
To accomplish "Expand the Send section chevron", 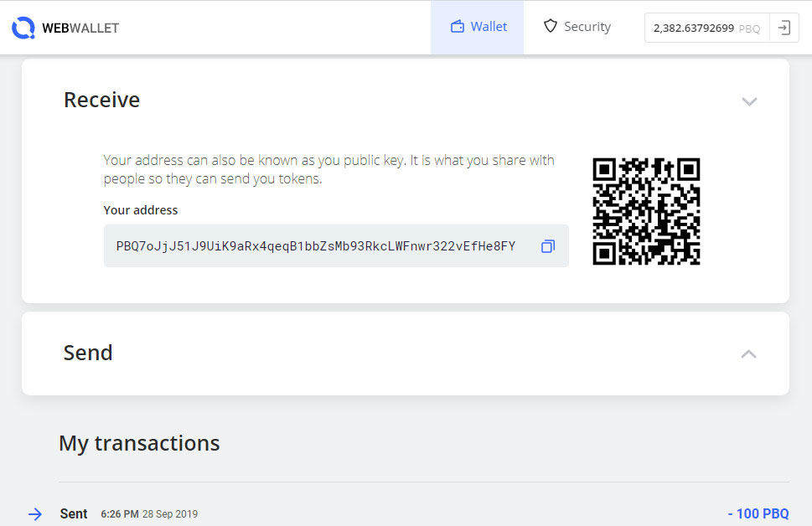I will (x=749, y=354).
